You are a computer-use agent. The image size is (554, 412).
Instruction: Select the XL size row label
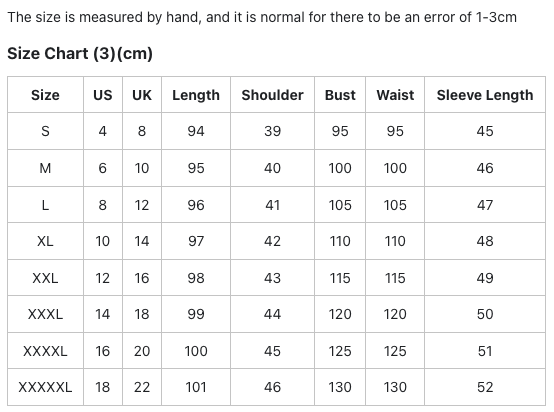tap(45, 241)
